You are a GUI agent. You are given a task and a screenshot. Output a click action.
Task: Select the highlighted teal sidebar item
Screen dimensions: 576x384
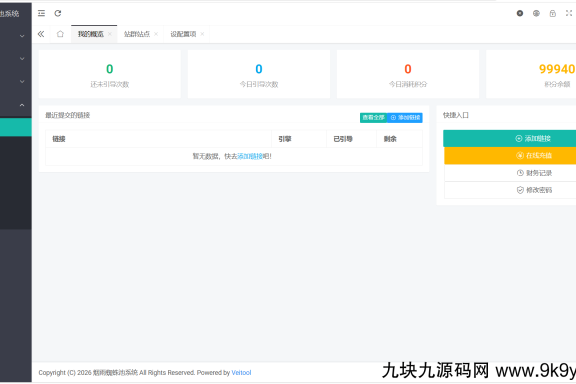[16, 127]
